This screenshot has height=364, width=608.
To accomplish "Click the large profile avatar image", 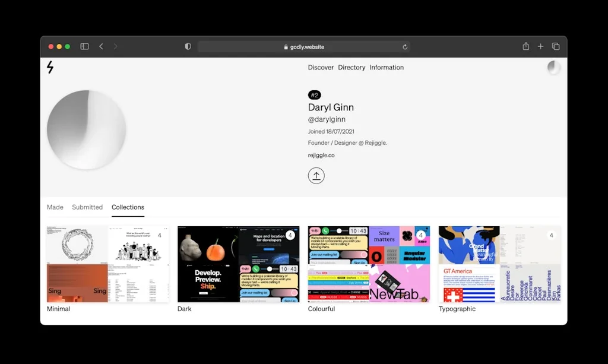I will click(87, 130).
